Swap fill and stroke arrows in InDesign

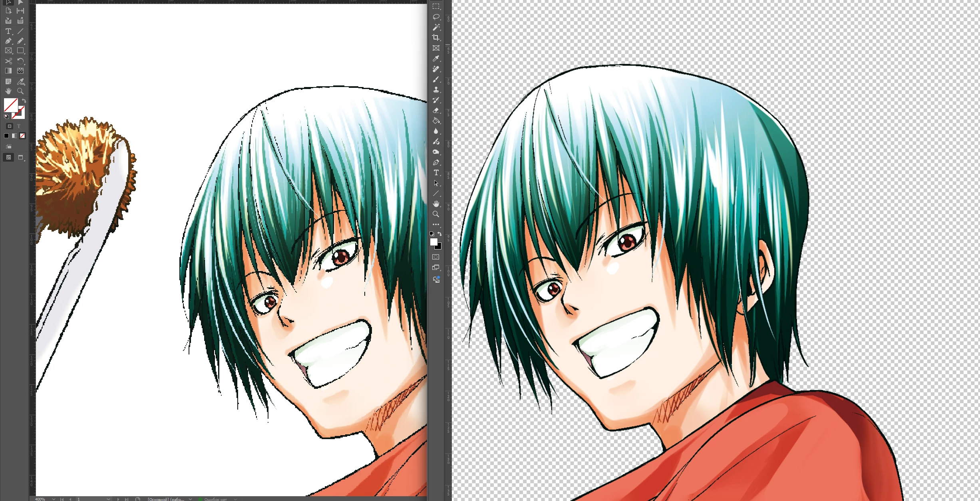point(24,101)
